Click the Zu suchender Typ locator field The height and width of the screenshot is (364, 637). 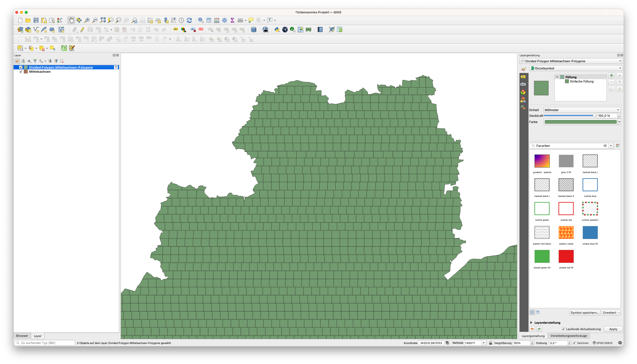coord(45,343)
